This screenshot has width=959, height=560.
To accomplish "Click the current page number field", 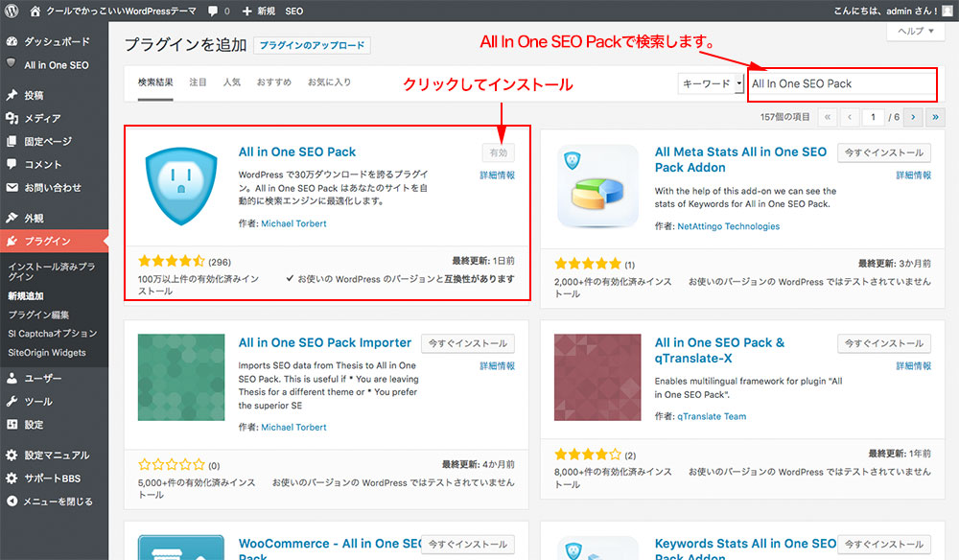I will [x=873, y=117].
